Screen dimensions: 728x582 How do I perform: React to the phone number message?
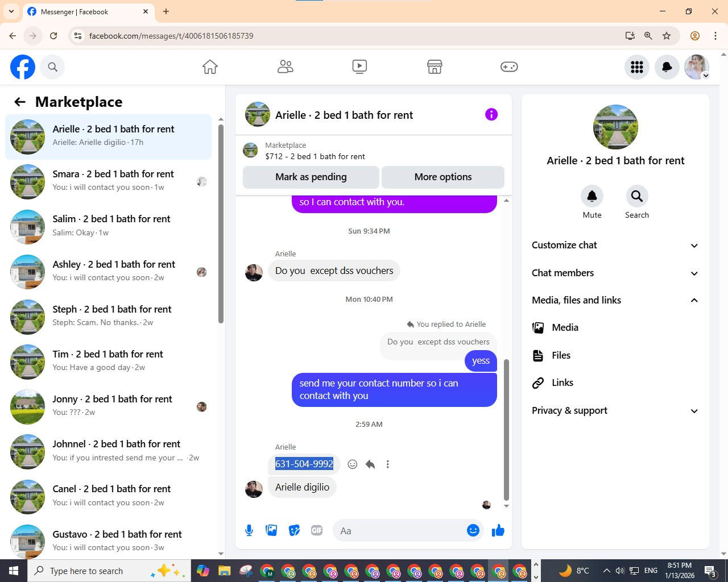click(x=353, y=464)
